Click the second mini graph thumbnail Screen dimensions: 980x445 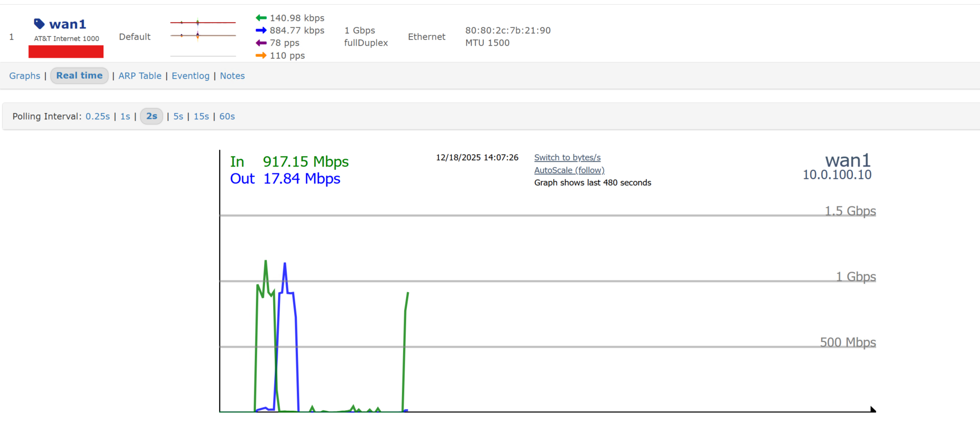click(x=203, y=36)
